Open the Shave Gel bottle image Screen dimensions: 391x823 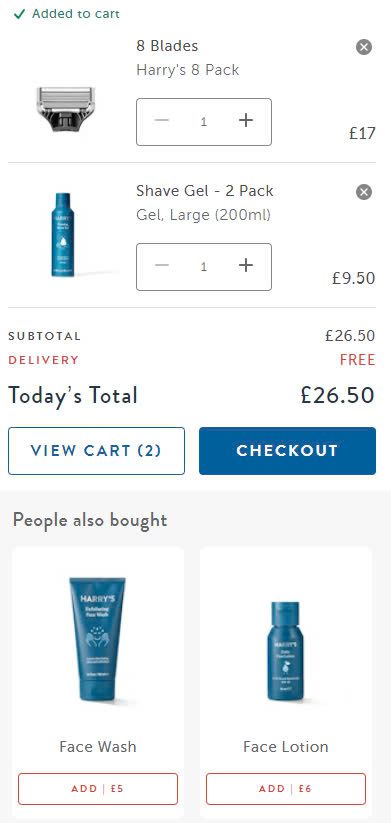tap(63, 235)
